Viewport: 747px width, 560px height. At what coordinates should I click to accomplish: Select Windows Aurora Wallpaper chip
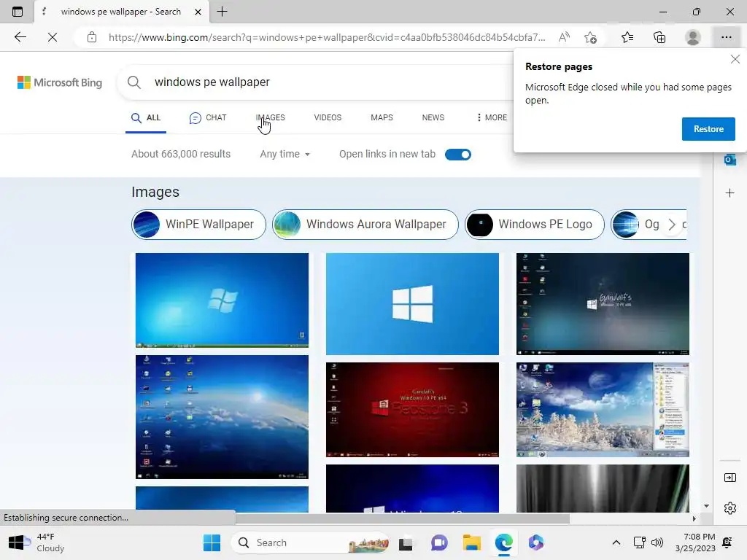[x=365, y=225]
